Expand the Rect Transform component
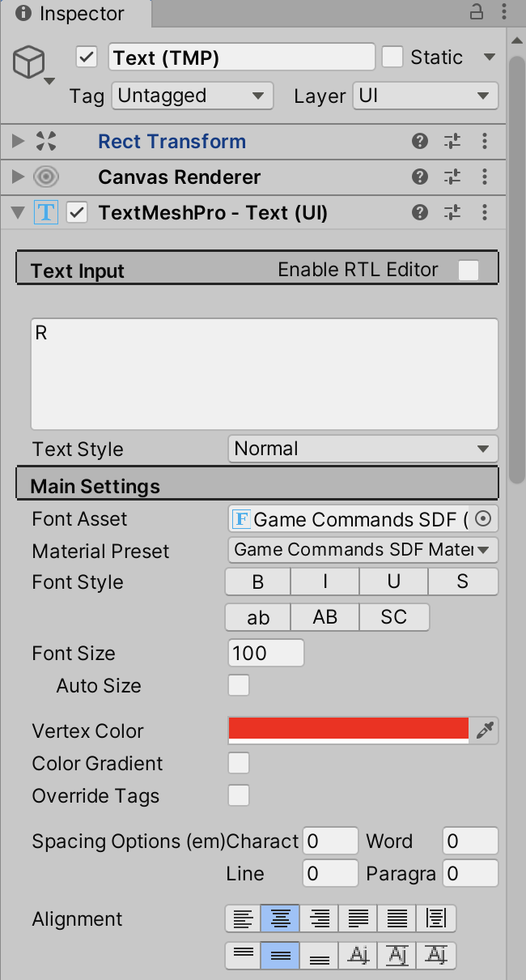 19,142
